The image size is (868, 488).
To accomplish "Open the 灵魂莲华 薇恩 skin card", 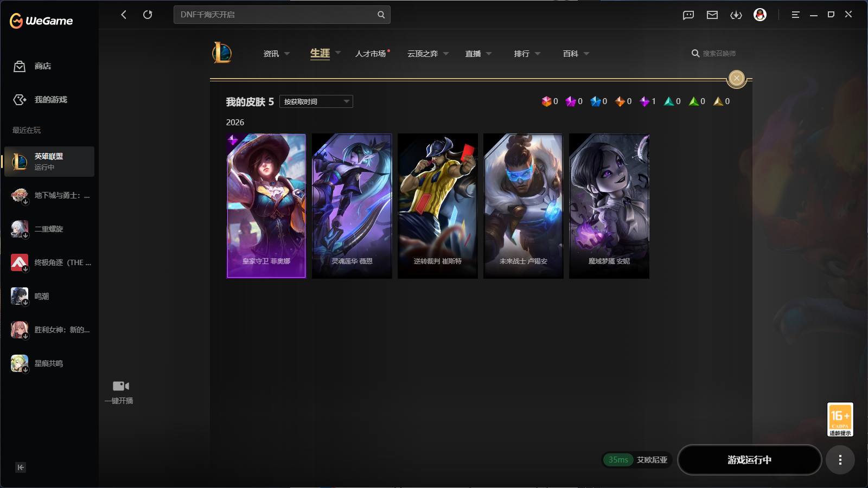I will (x=352, y=206).
